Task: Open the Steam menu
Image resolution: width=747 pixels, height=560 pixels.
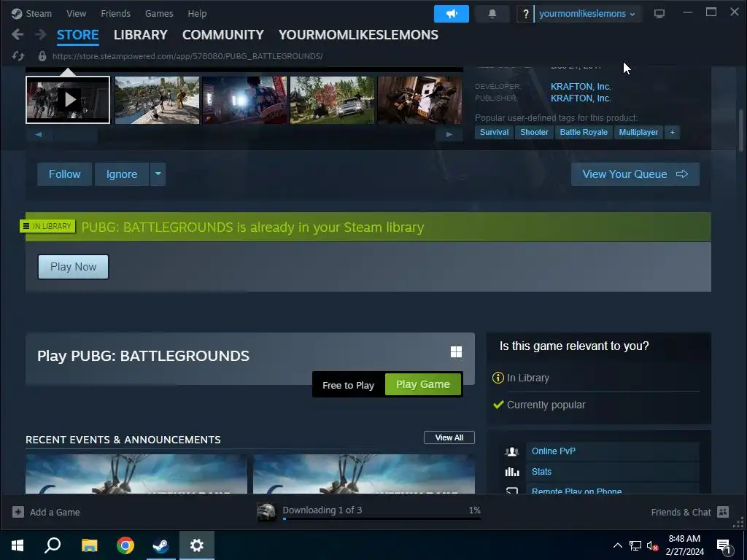Action: [x=39, y=14]
